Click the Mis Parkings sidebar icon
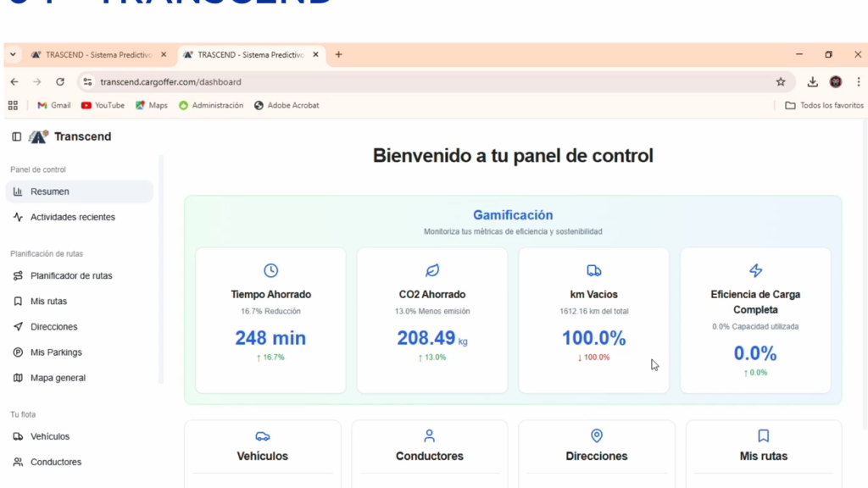This screenshot has width=868, height=488. pyautogui.click(x=18, y=352)
